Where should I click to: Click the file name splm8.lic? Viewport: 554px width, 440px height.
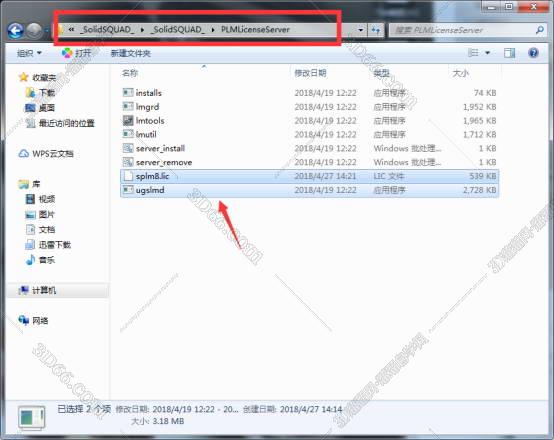(x=152, y=176)
